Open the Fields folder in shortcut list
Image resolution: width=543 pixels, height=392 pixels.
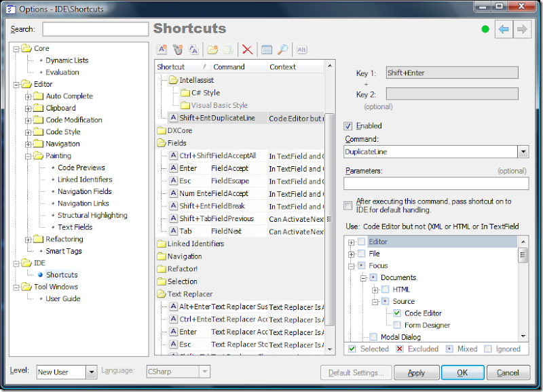pos(172,143)
